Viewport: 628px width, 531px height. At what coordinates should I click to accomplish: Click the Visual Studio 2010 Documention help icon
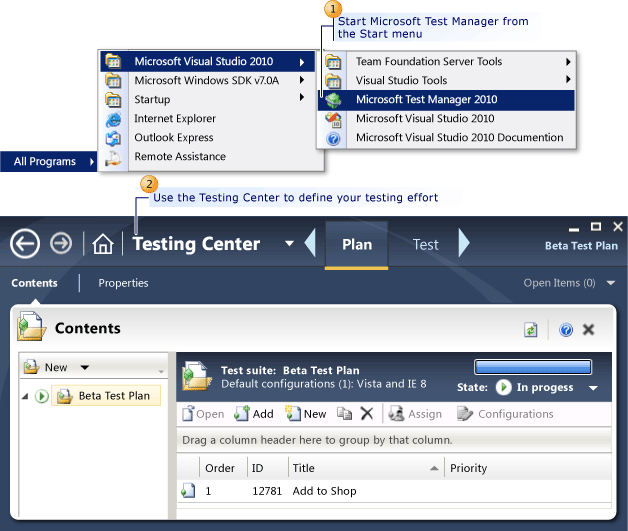click(x=333, y=139)
